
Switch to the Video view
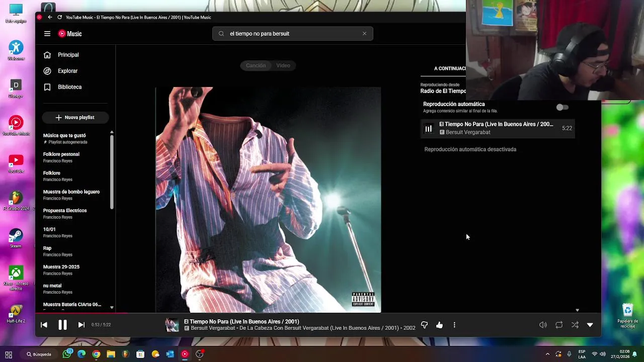click(283, 65)
